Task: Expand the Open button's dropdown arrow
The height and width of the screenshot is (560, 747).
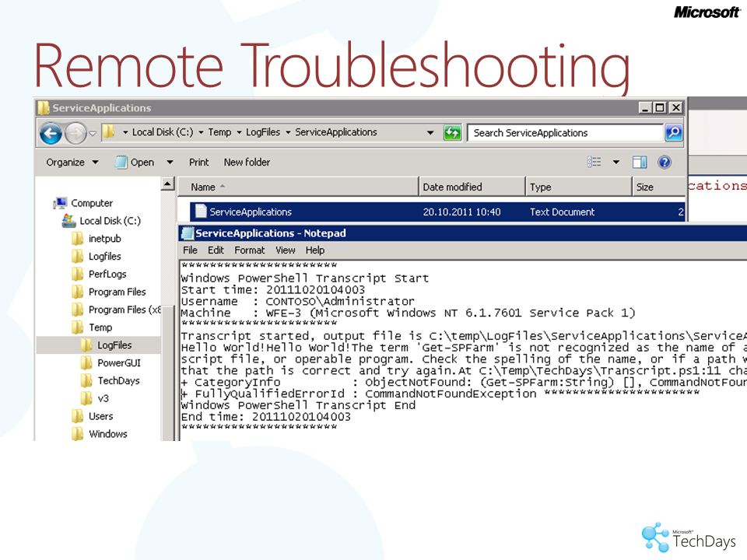Action: 170,163
